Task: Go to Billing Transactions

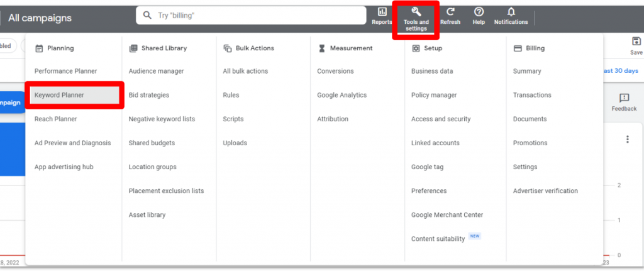Action: pos(531,95)
